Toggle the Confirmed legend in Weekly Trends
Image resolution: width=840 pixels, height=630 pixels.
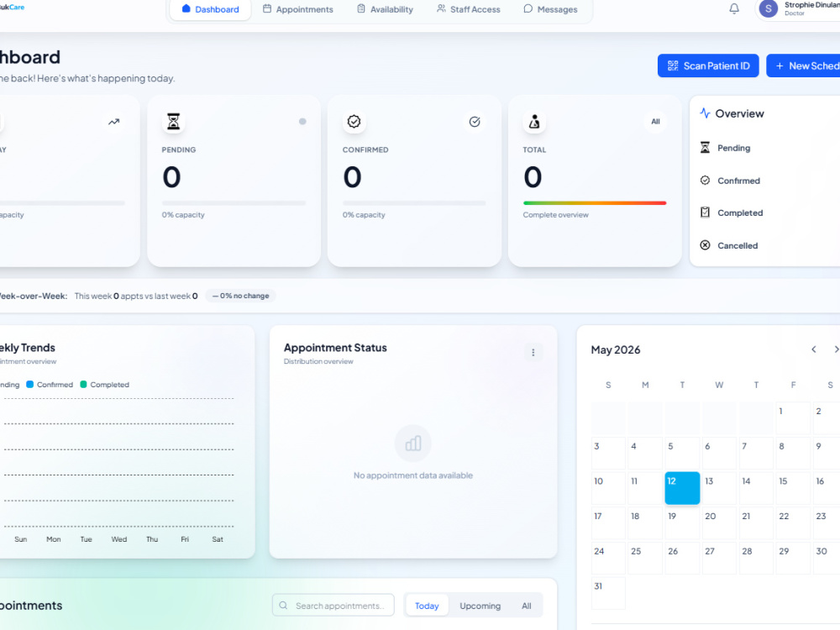click(x=50, y=385)
